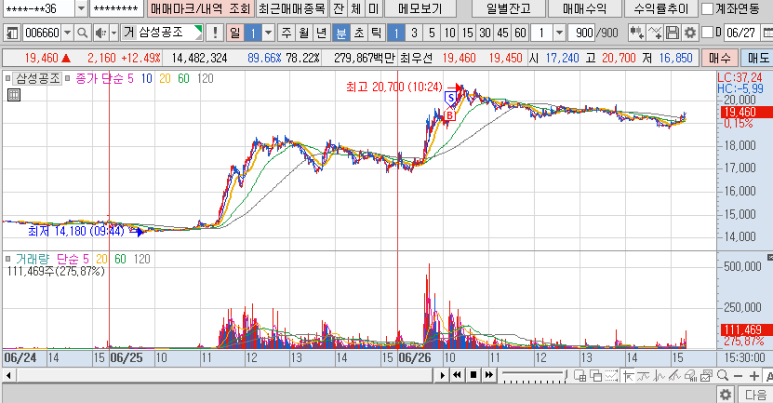Click the 매매마크/내역 조회 button
This screenshot has height=403, width=773.
pos(201,8)
